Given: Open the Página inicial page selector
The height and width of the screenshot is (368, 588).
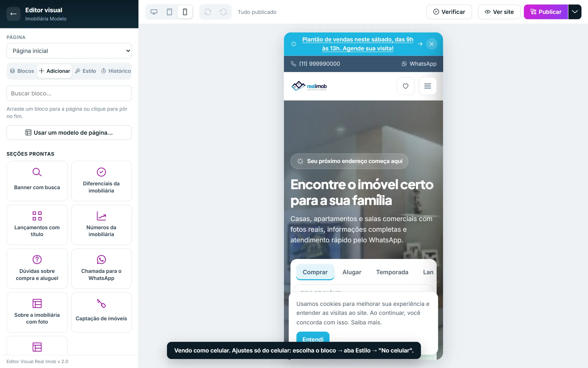Looking at the screenshot, I should pyautogui.click(x=69, y=51).
